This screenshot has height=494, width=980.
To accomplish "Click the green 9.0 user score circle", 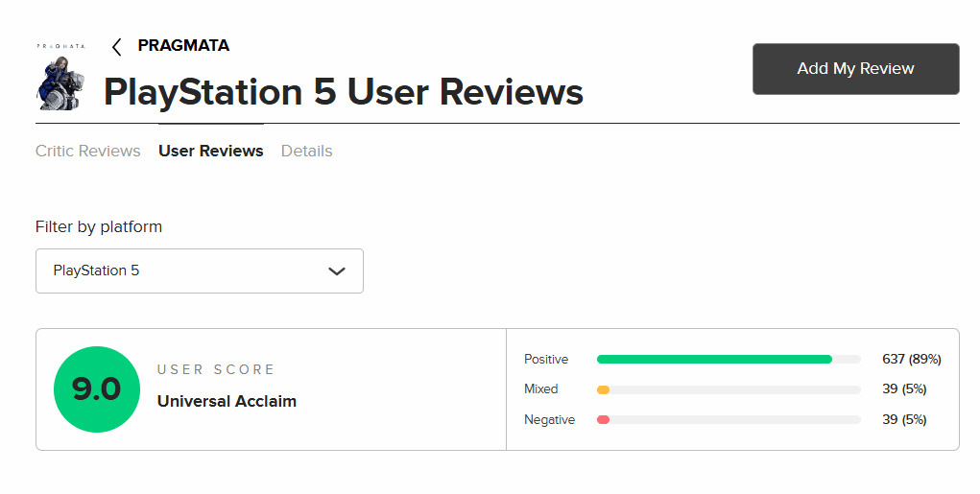I will pos(96,389).
